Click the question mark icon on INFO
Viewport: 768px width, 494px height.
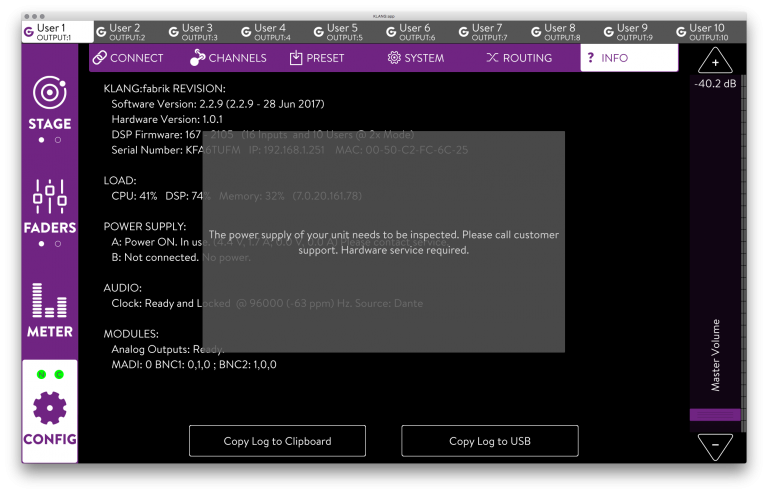[591, 58]
